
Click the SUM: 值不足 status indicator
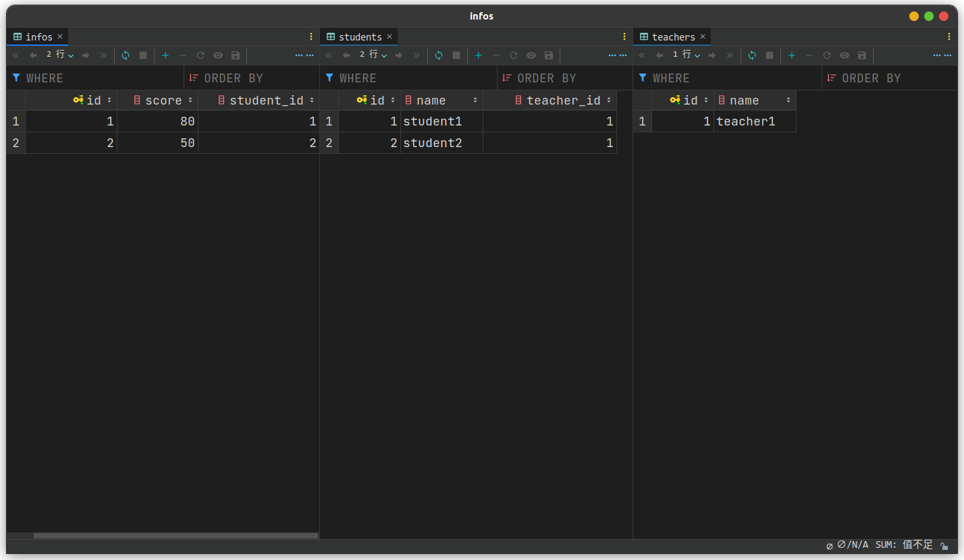904,544
